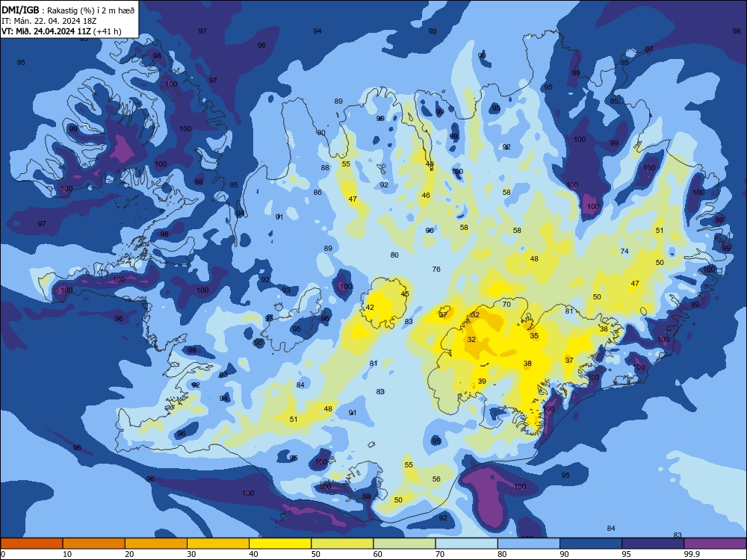
Task: Click the map value '42' on the yellow glacier
Action: (x=370, y=308)
